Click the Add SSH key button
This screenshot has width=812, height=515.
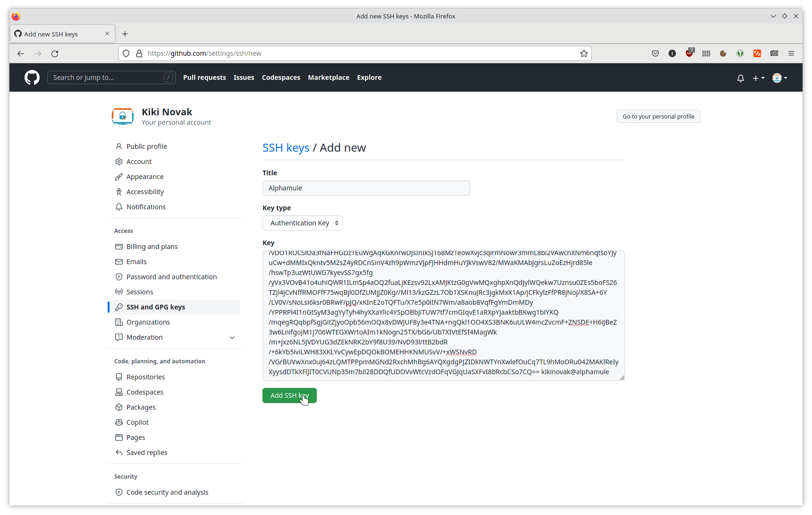pyautogui.click(x=289, y=395)
